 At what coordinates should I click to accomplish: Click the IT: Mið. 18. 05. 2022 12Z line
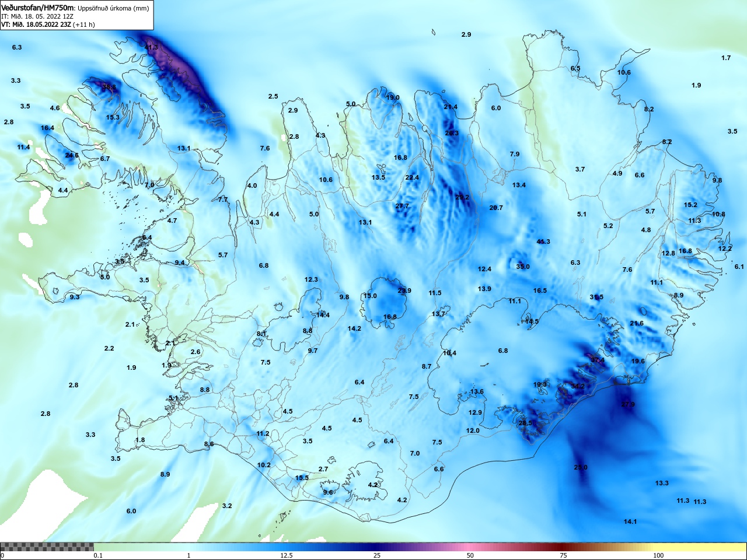[37, 16]
